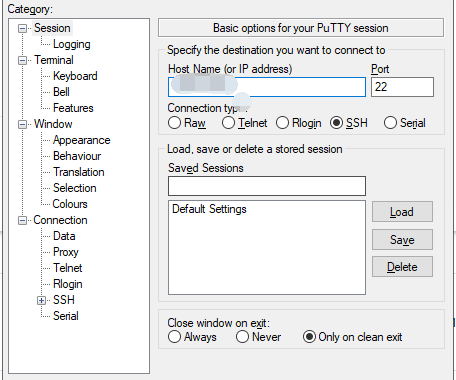The height and width of the screenshot is (380, 456).
Task: Open Rlogin category in tree
Action: point(68,284)
